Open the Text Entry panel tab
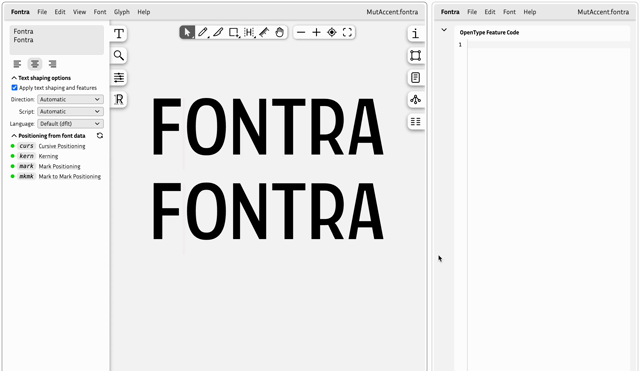640x371 pixels. [x=119, y=33]
